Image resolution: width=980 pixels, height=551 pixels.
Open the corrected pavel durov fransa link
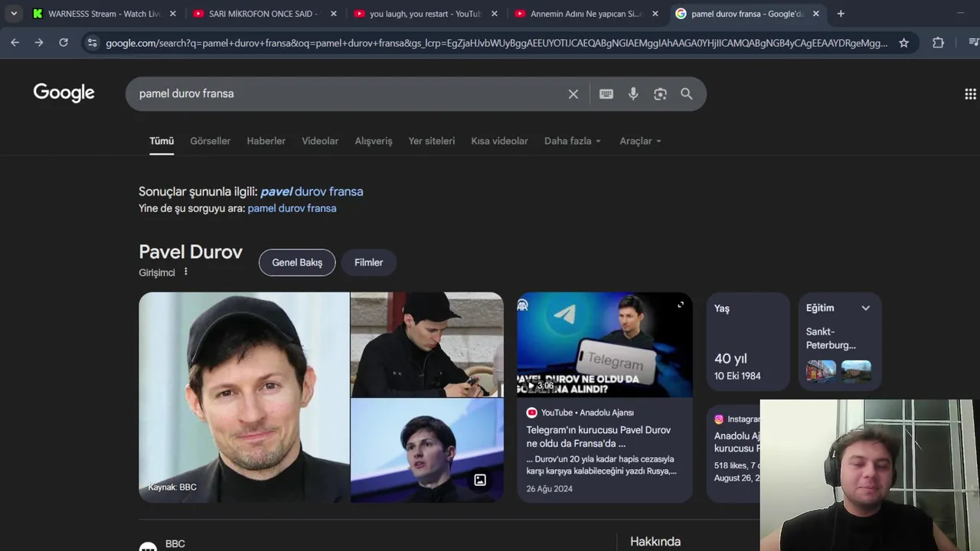(312, 191)
